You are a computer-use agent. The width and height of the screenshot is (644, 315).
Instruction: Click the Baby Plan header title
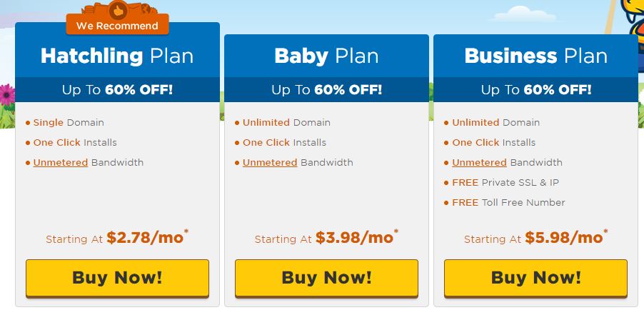coord(326,56)
